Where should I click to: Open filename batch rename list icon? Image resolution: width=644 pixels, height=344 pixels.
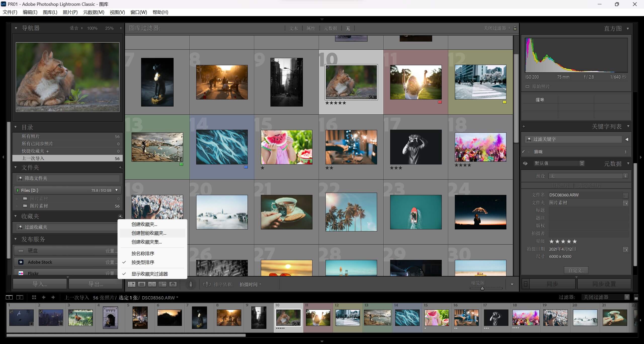626,196
